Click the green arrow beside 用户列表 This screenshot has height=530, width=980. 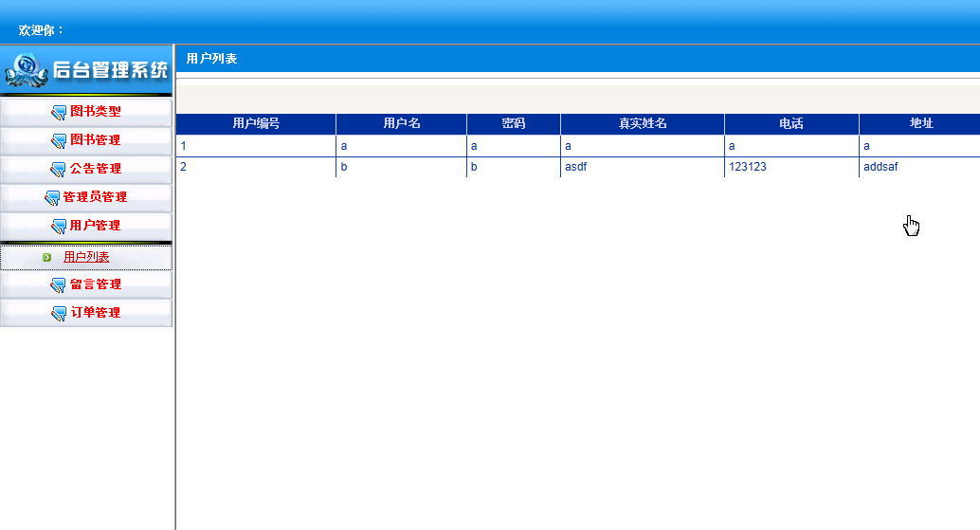[x=46, y=258]
